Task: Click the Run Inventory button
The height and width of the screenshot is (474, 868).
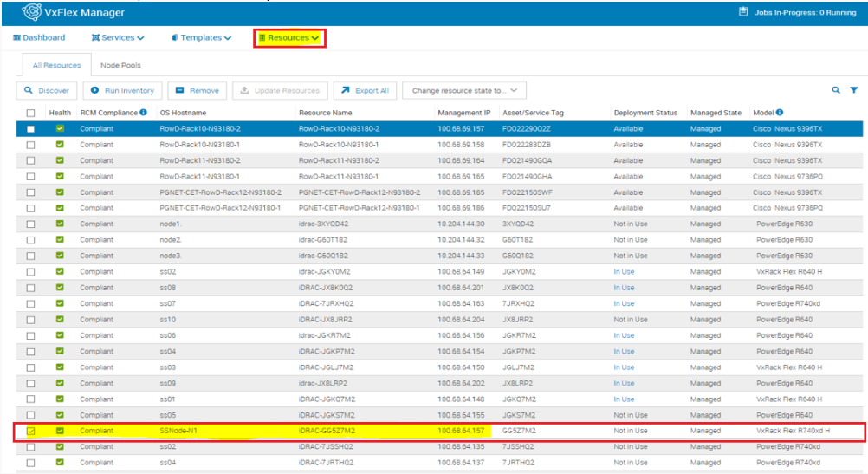Action: 122,90
